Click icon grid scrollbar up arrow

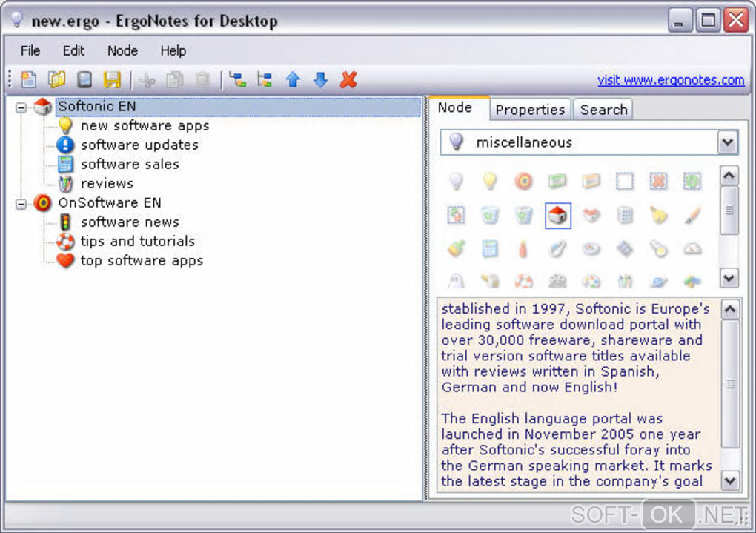(729, 176)
